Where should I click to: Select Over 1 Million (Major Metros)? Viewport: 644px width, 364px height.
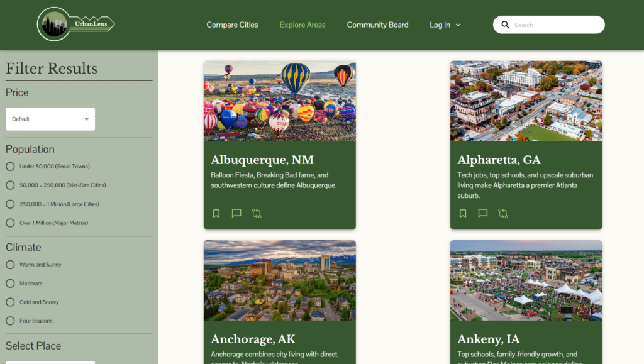(10, 223)
